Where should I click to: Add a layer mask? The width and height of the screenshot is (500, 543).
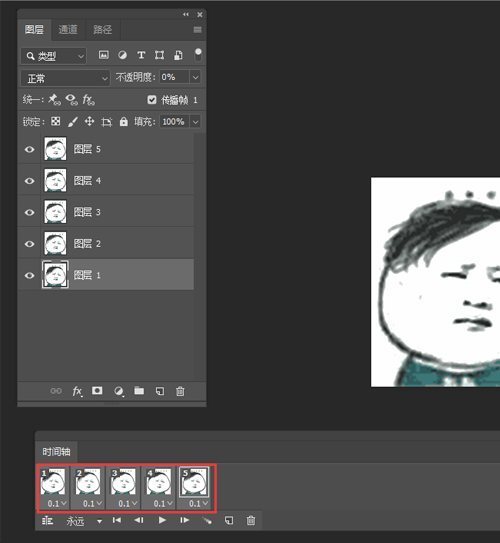97,391
